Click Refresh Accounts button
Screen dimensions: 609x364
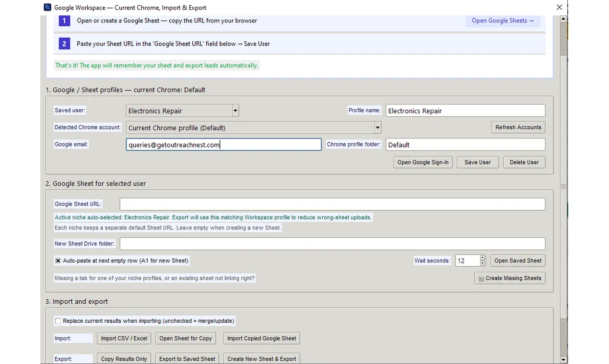click(518, 127)
